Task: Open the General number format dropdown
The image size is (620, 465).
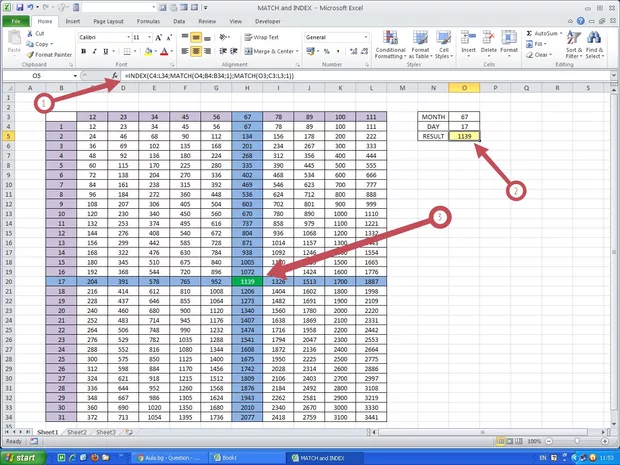Action: click(x=366, y=37)
